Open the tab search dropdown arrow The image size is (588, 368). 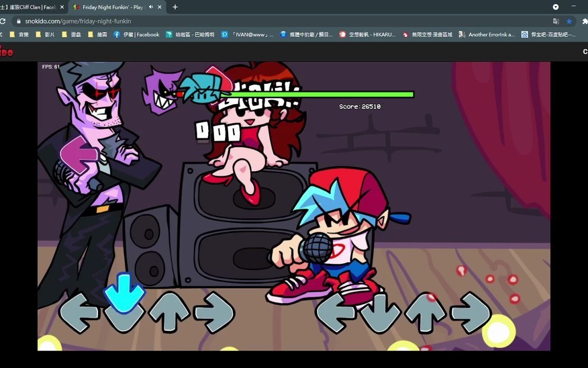coord(556,7)
